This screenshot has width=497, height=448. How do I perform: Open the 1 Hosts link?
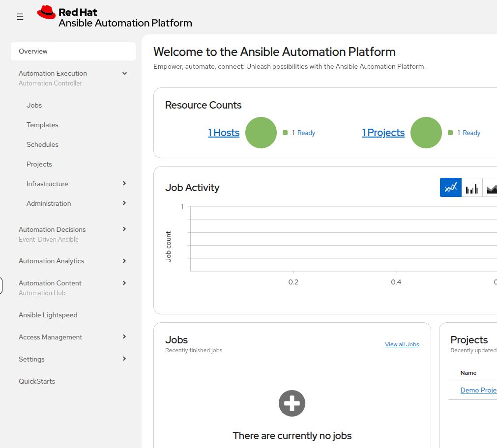tap(224, 133)
